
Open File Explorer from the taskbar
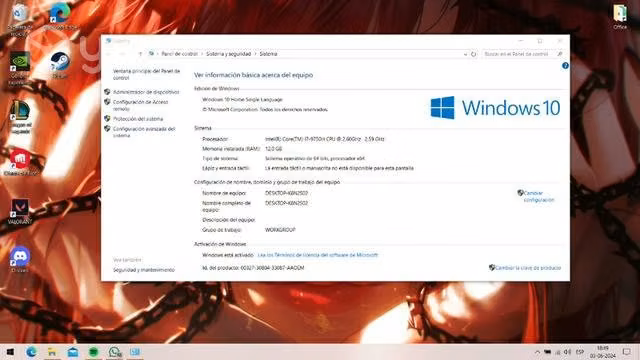(52, 352)
